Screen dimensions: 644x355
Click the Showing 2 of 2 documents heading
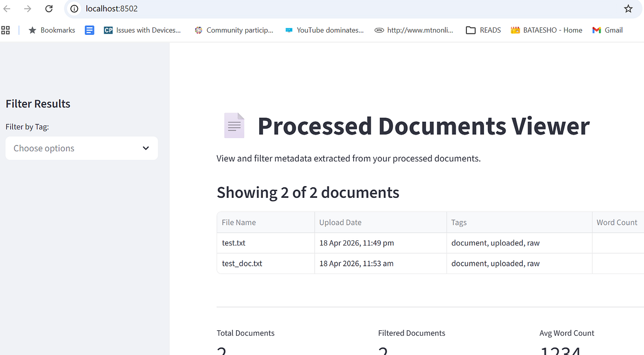[308, 193]
